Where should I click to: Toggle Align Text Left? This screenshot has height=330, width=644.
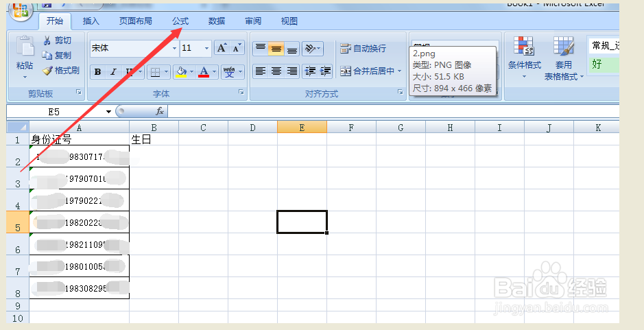pyautogui.click(x=261, y=71)
